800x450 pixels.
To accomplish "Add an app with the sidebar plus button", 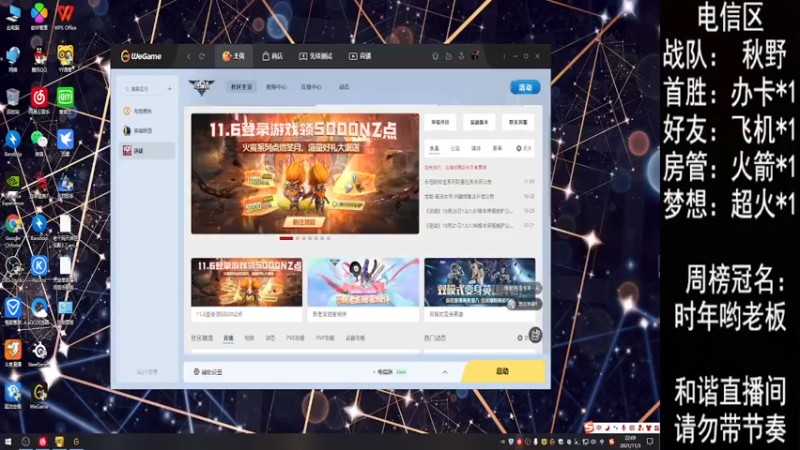I will [x=170, y=89].
